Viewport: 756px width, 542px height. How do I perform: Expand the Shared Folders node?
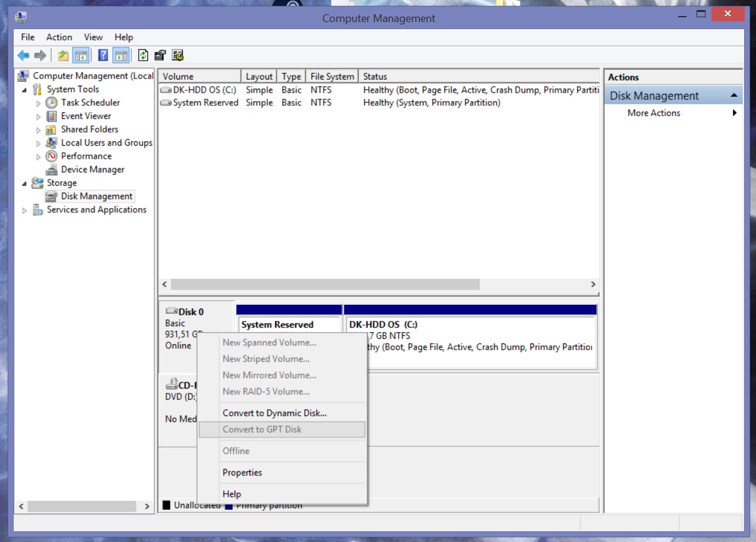click(39, 130)
